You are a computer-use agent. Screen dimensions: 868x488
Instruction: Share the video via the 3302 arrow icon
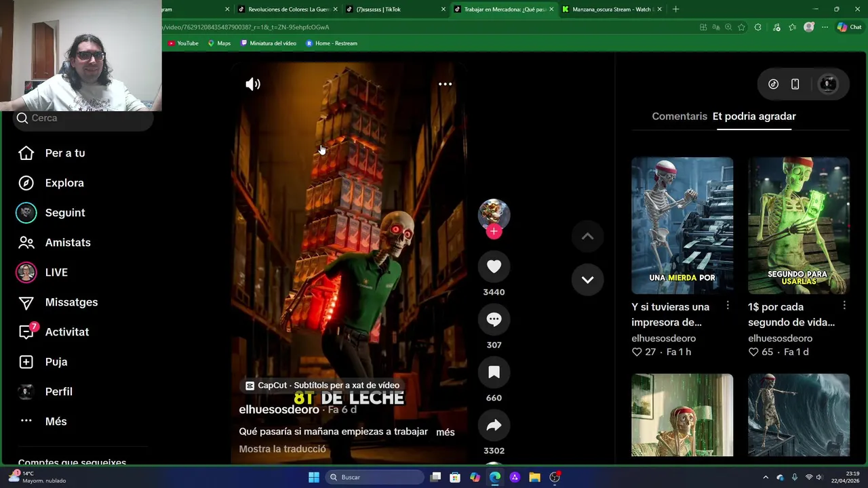click(494, 425)
